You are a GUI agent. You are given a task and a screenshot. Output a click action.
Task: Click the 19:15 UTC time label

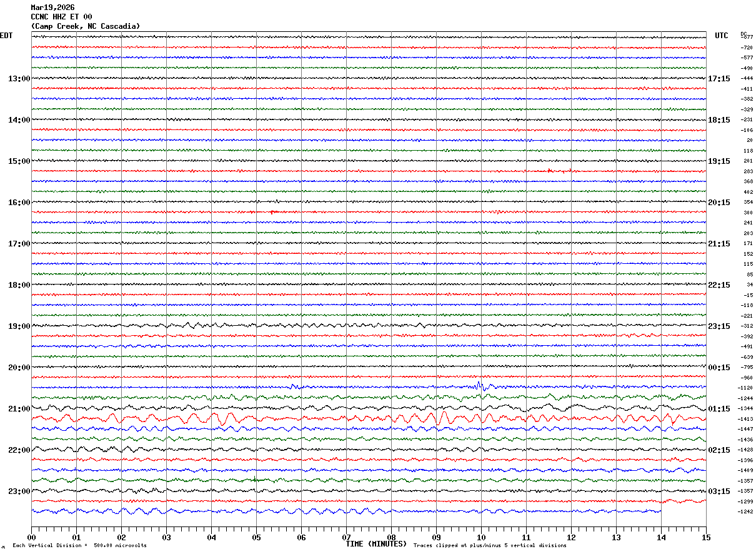click(719, 161)
